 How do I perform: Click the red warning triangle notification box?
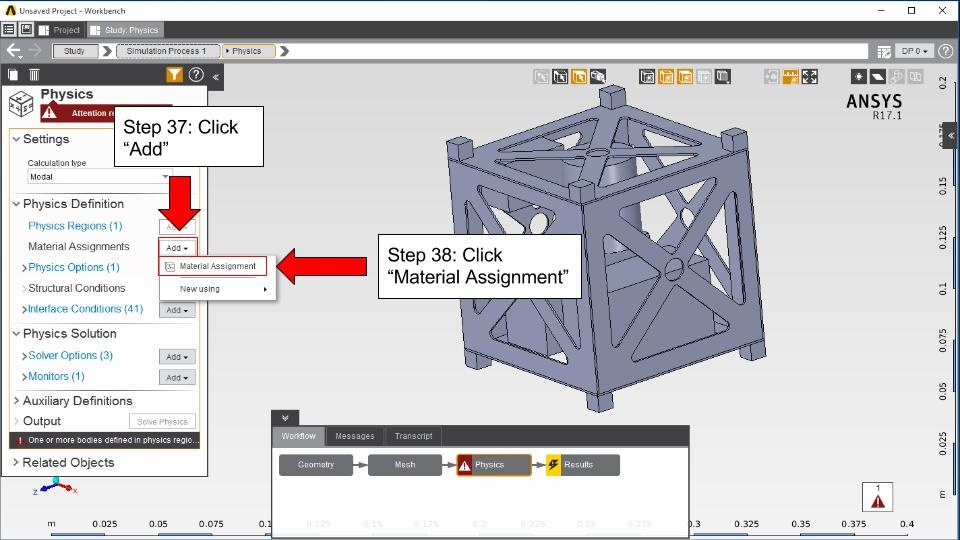(x=877, y=497)
